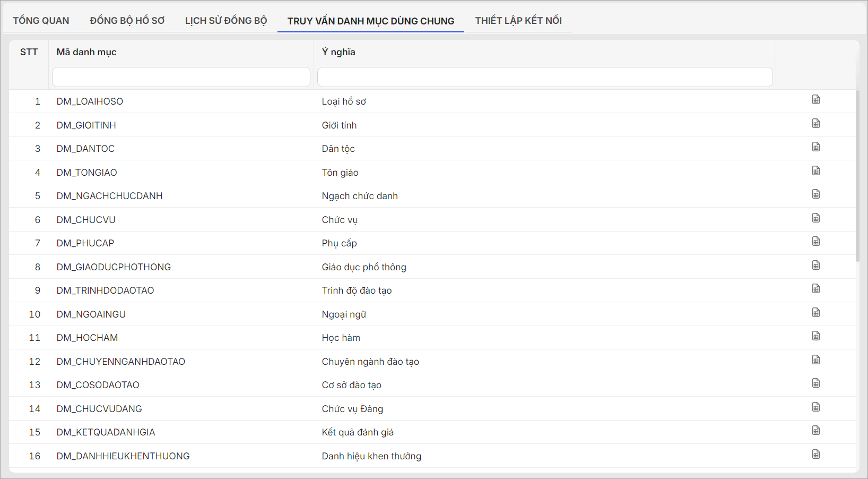This screenshot has height=479, width=868.
Task: View details icon for DM_DANTOC
Action: 816,147
